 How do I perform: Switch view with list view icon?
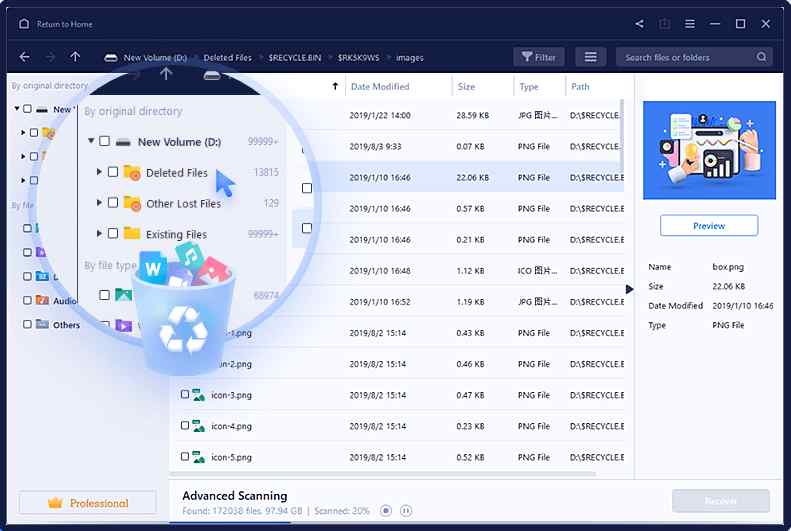point(590,57)
